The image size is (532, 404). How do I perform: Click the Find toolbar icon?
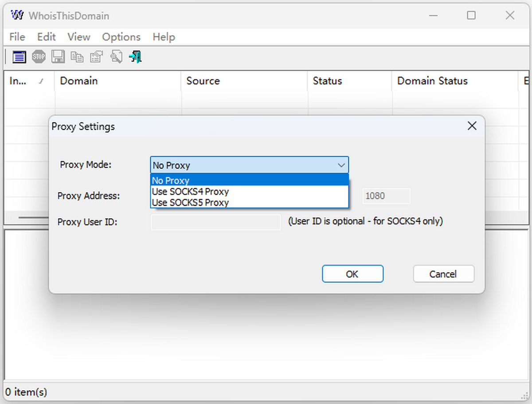click(x=116, y=57)
